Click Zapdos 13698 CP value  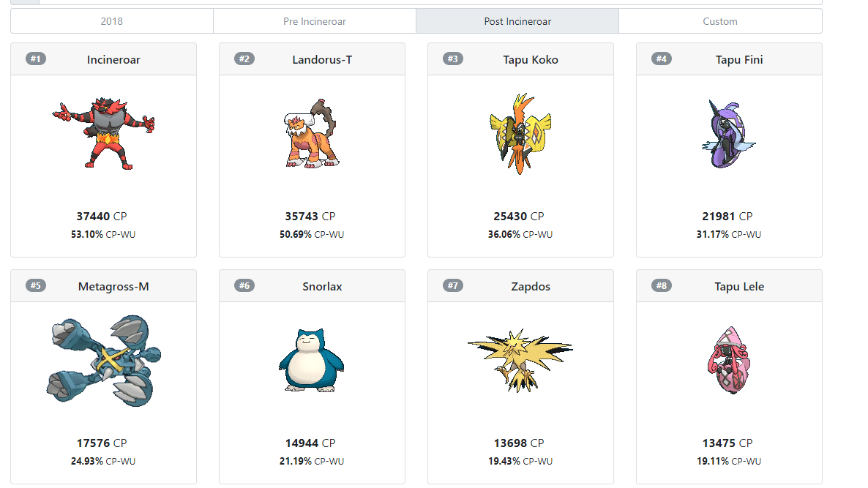click(520, 443)
